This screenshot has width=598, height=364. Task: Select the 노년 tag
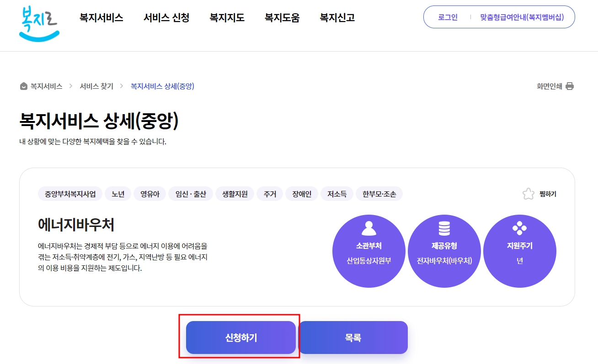[x=118, y=194]
